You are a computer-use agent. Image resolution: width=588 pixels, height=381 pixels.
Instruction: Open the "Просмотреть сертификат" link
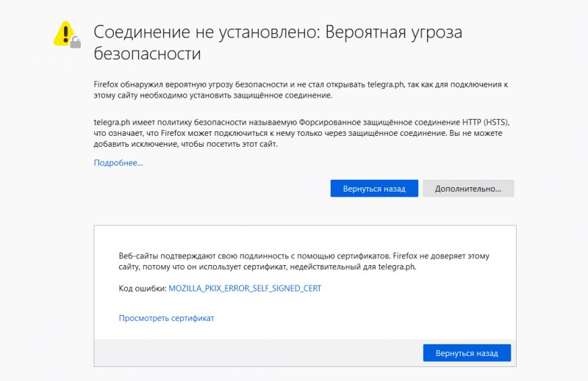(x=167, y=318)
